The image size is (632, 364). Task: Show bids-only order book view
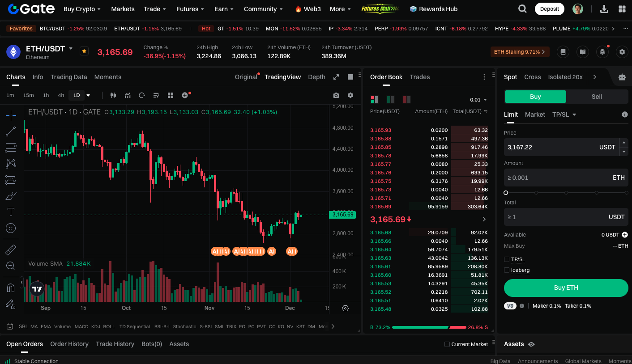[391, 99]
